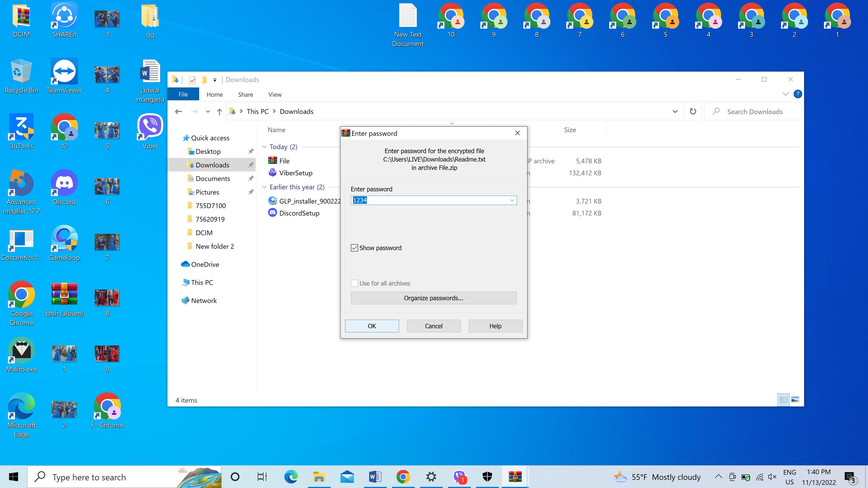Click the WinRAR taskbar icon
Screen dimensions: 868x488
(515, 476)
